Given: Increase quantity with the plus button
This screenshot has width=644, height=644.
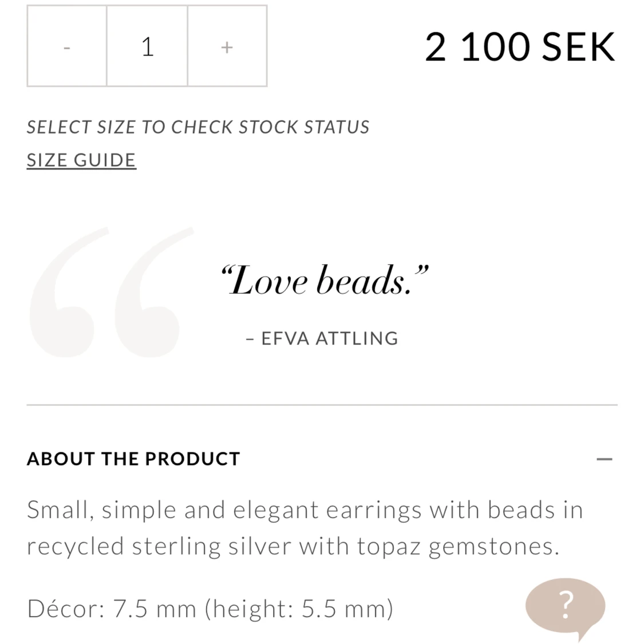Looking at the screenshot, I should click(x=227, y=46).
